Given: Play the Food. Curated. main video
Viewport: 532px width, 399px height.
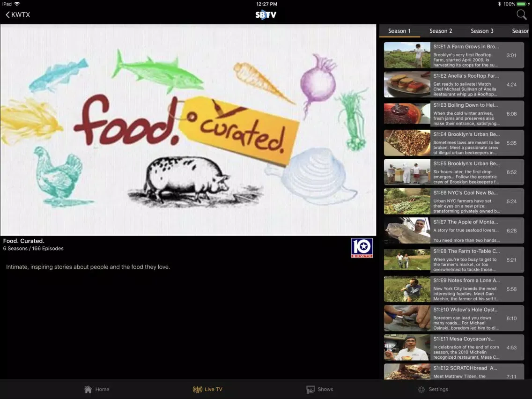Looking at the screenshot, I should point(188,130).
